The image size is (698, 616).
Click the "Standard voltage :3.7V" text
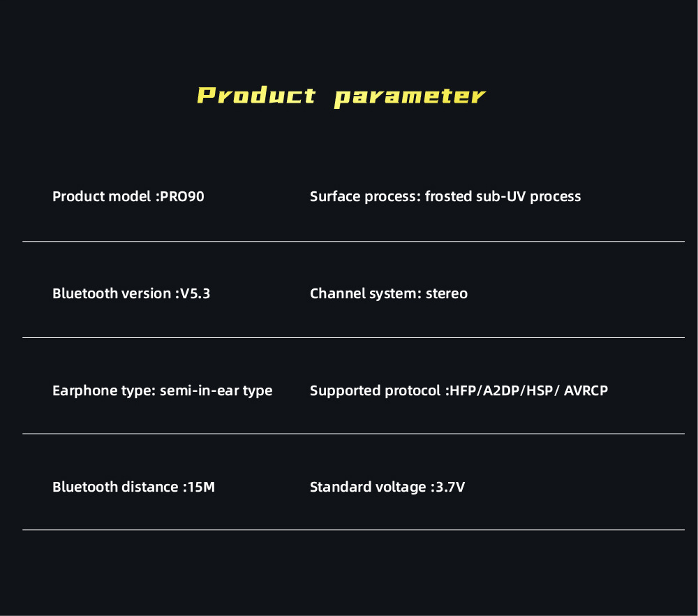(387, 487)
